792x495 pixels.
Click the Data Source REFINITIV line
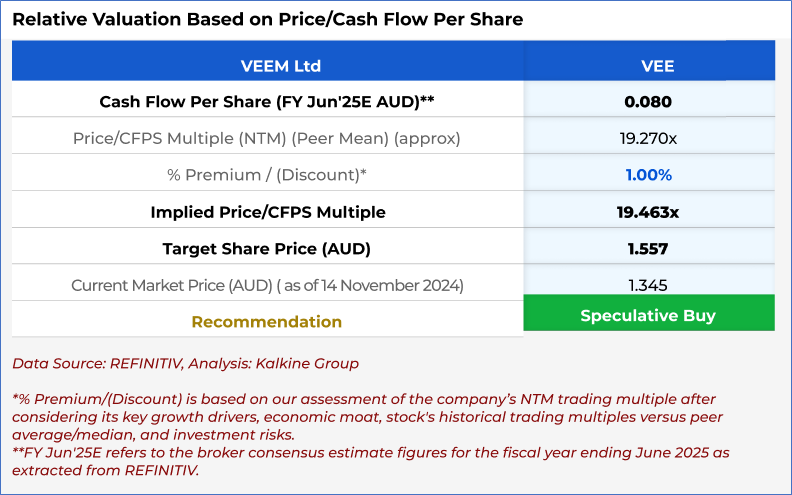[185, 364]
